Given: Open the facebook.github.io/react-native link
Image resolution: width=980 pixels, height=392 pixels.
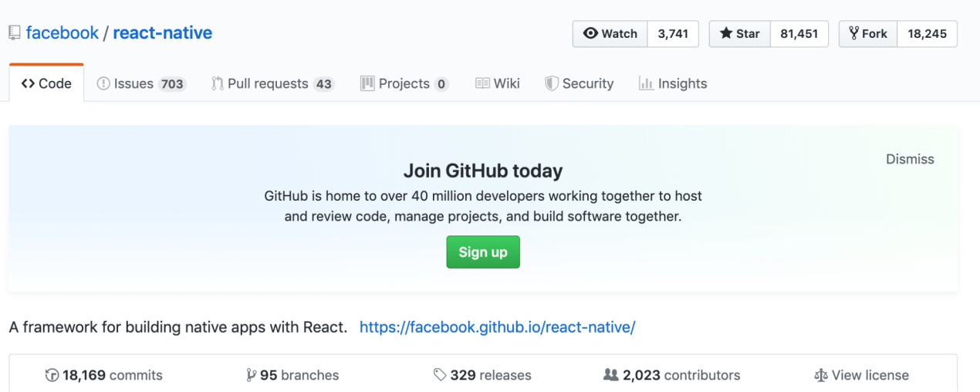Looking at the screenshot, I should click(x=498, y=327).
